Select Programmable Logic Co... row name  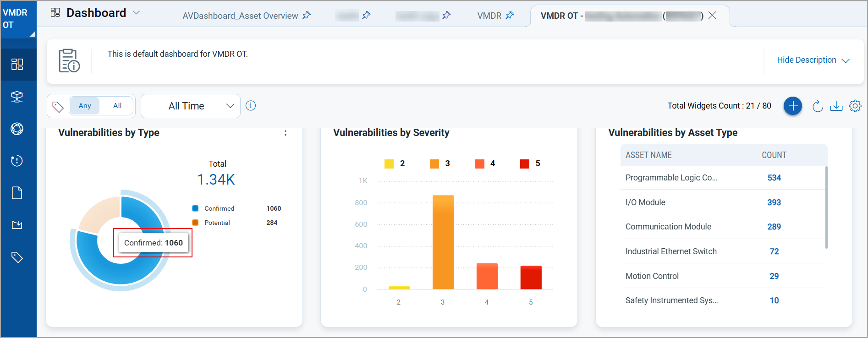coord(671,178)
